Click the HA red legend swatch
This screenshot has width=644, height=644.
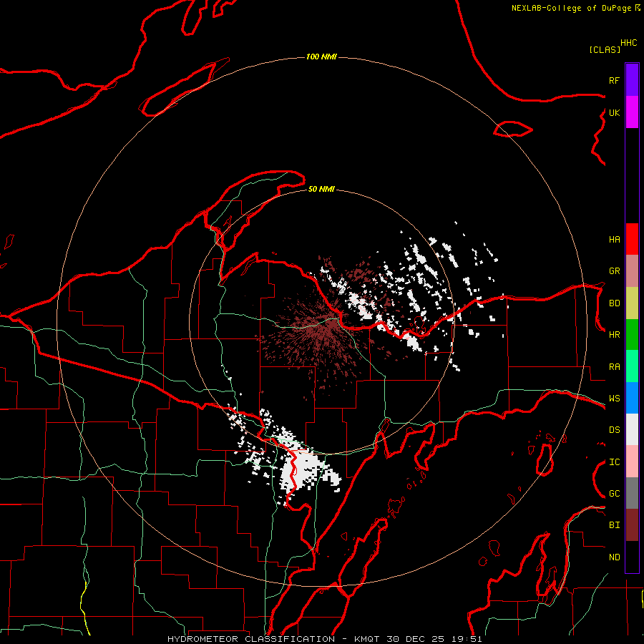pyautogui.click(x=632, y=239)
